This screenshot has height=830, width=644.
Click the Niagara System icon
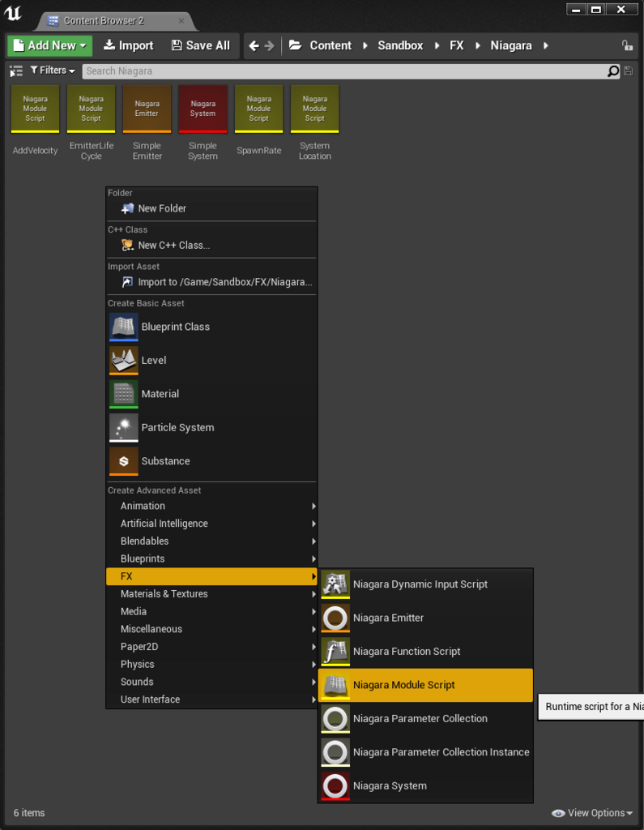(335, 786)
